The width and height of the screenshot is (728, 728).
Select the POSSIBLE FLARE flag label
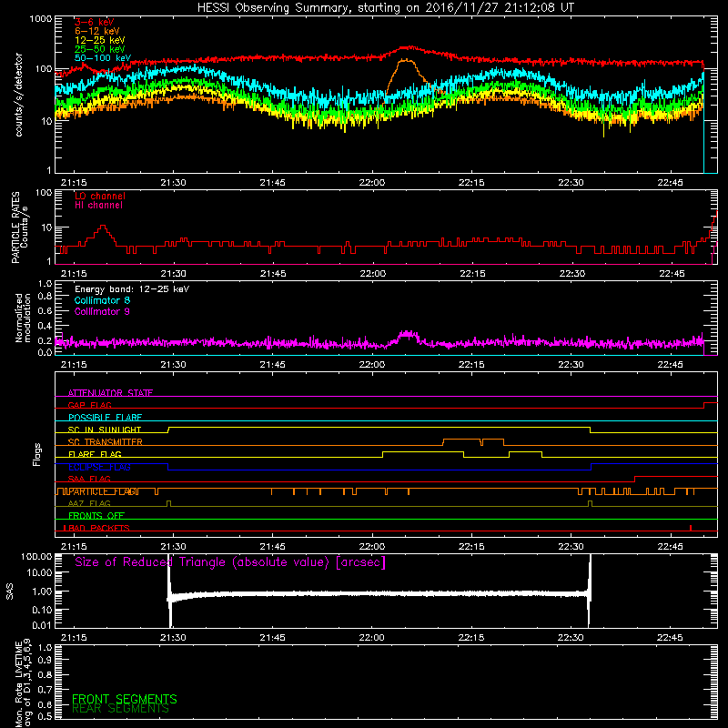point(105,418)
